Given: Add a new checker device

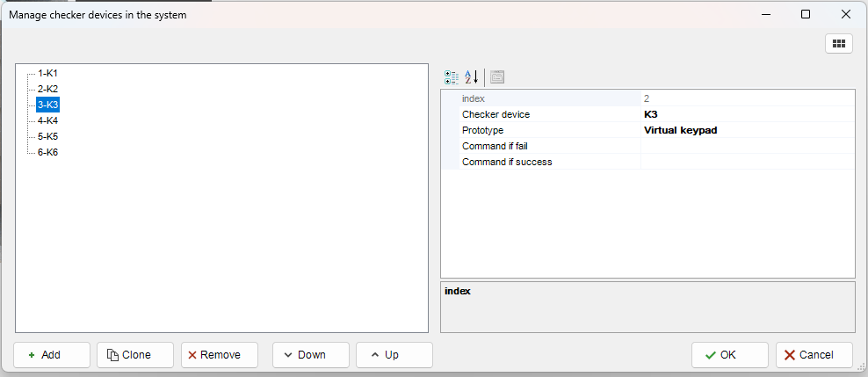Looking at the screenshot, I should tap(52, 355).
